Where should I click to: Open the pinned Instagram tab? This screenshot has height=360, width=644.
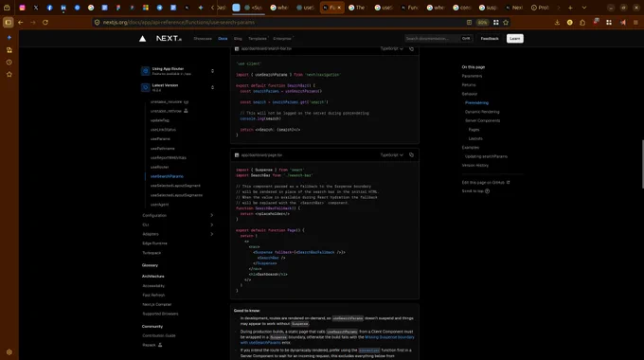point(22,8)
